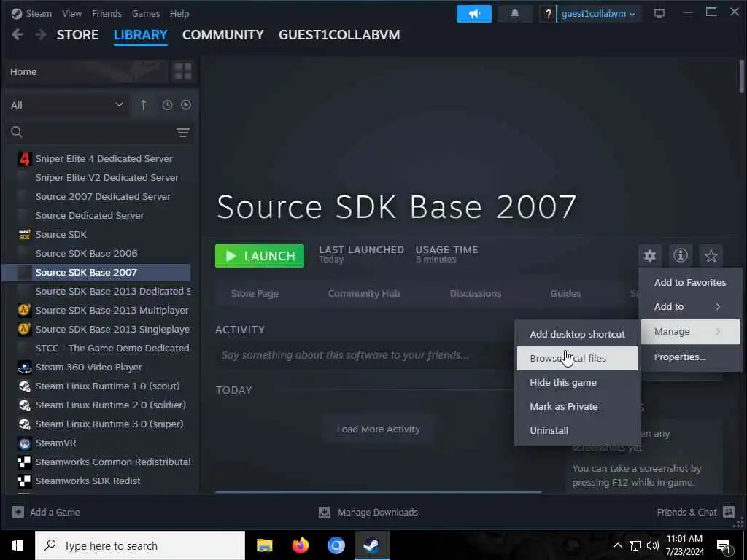The image size is (747, 560).
Task: Open the Windows Start menu
Action: point(18,545)
